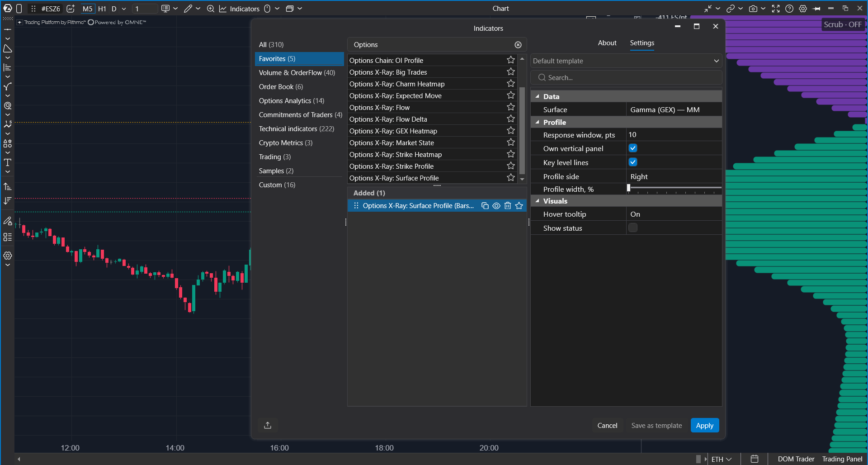
Task: Open the Profile side dropdown
Action: [x=674, y=176]
